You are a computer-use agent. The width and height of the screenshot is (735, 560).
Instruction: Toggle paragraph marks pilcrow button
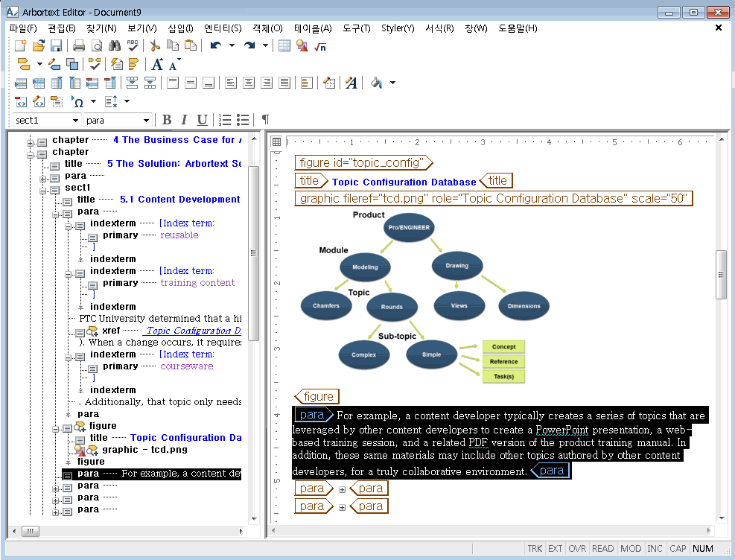265,120
